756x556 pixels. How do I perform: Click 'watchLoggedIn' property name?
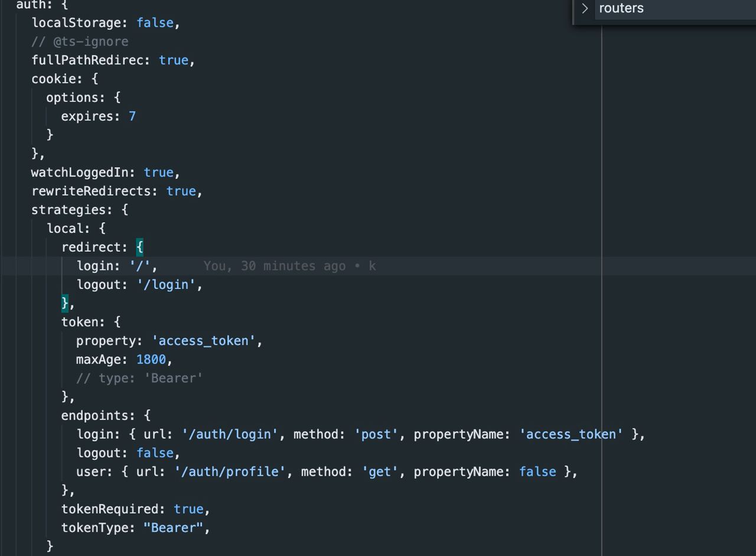[x=80, y=173]
